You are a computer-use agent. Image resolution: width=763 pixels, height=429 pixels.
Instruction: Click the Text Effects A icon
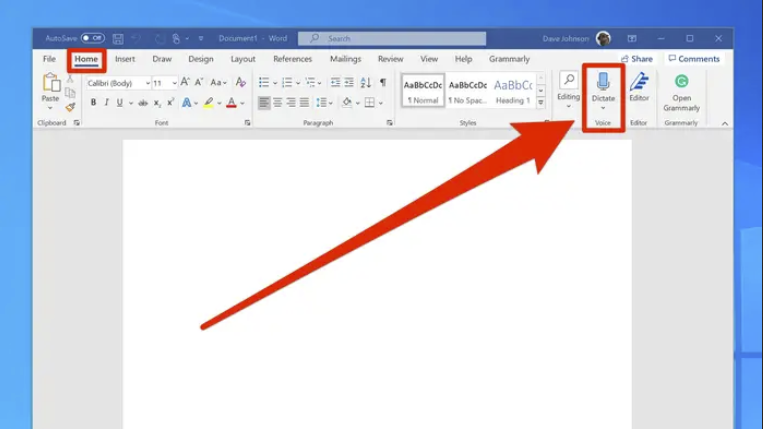186,103
